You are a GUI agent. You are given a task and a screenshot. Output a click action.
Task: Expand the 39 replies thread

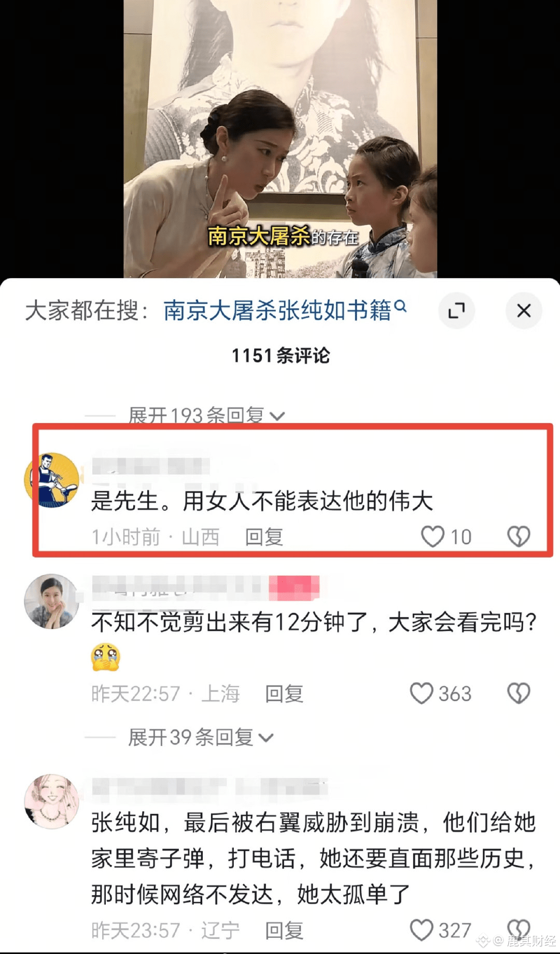point(201,737)
